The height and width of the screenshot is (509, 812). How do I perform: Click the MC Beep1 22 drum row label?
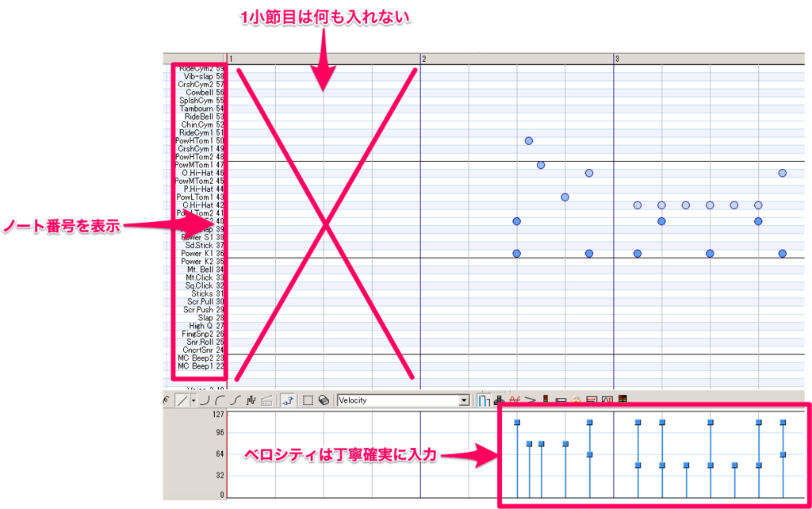(x=201, y=366)
